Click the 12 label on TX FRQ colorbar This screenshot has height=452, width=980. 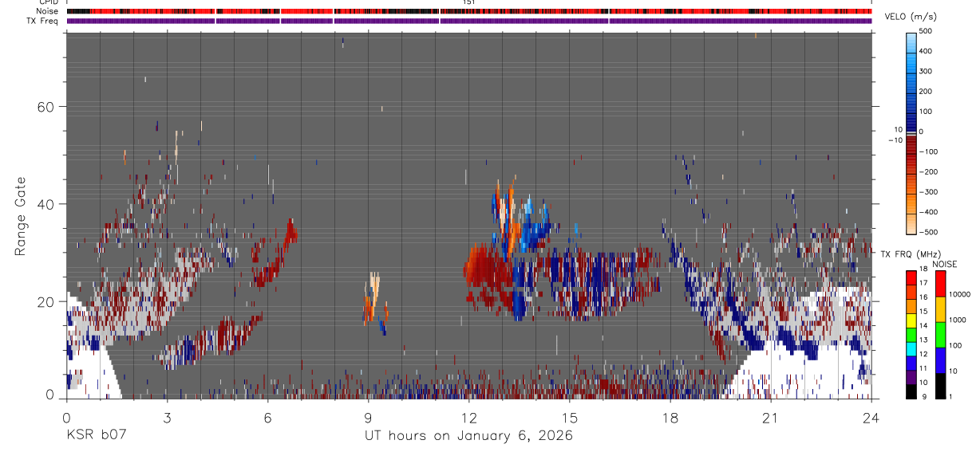[x=925, y=355]
